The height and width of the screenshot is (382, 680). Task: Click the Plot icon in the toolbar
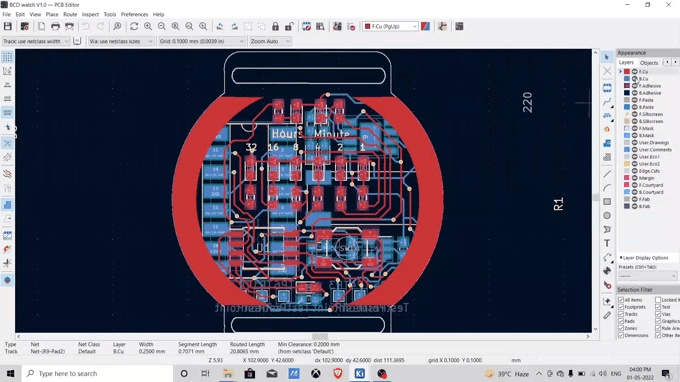pyautogui.click(x=69, y=26)
